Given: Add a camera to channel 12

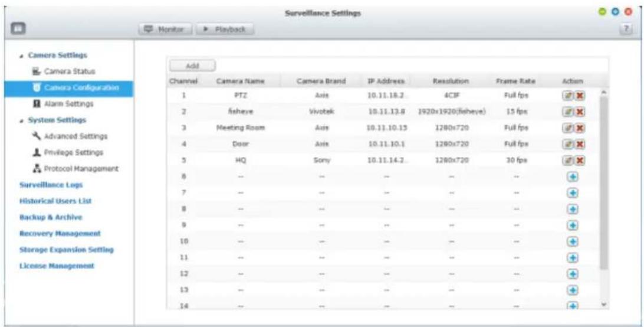Looking at the screenshot, I should (x=573, y=273).
